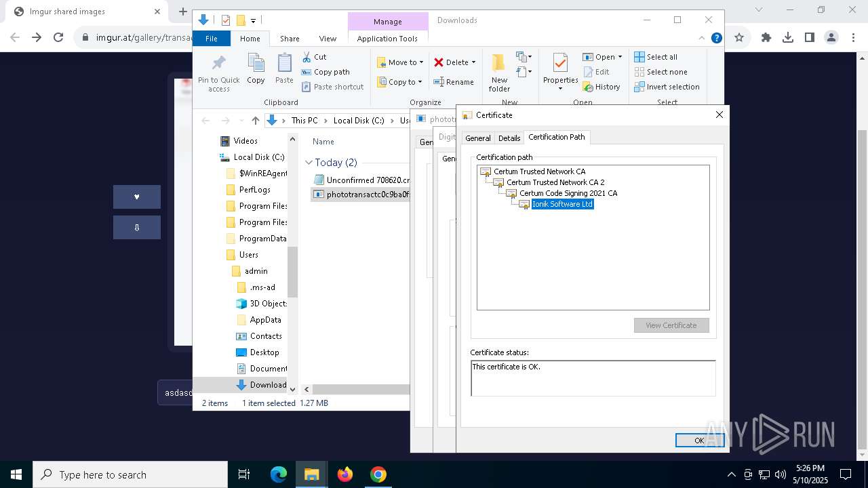
Task: Click the Cut scissors icon
Action: click(x=307, y=57)
